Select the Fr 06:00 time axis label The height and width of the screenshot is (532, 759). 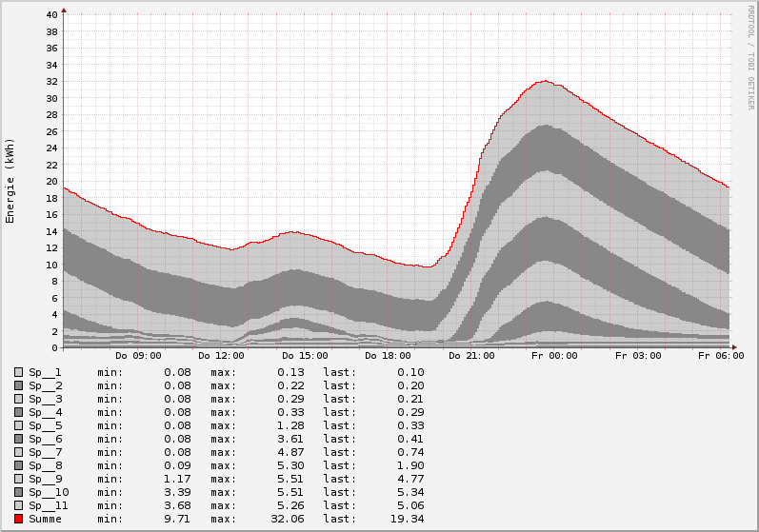[x=720, y=356]
